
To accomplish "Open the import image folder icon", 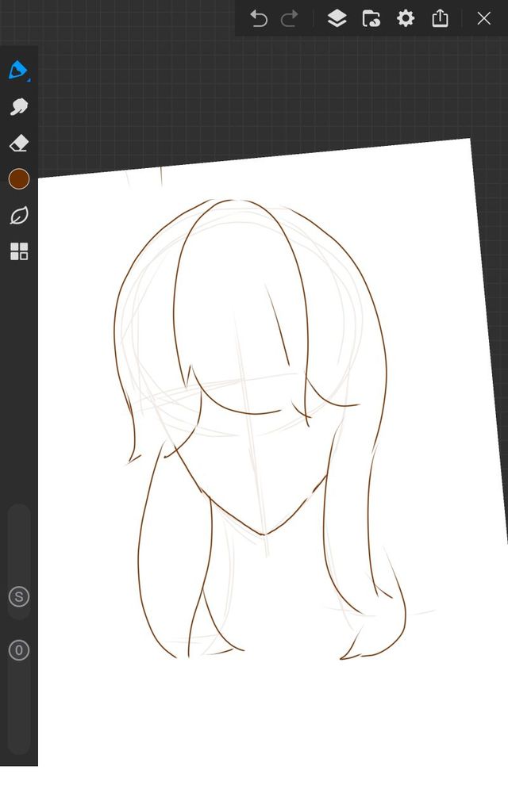I will [x=371, y=18].
